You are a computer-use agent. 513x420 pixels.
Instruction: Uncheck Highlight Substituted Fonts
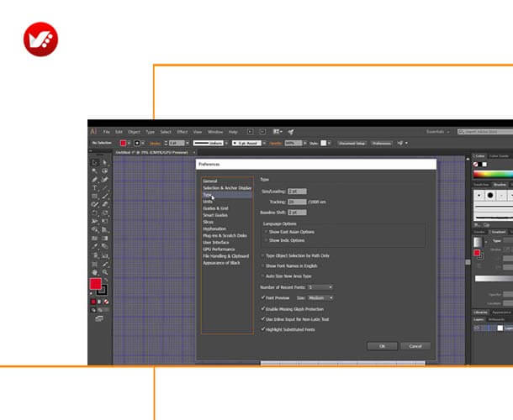tap(262, 329)
